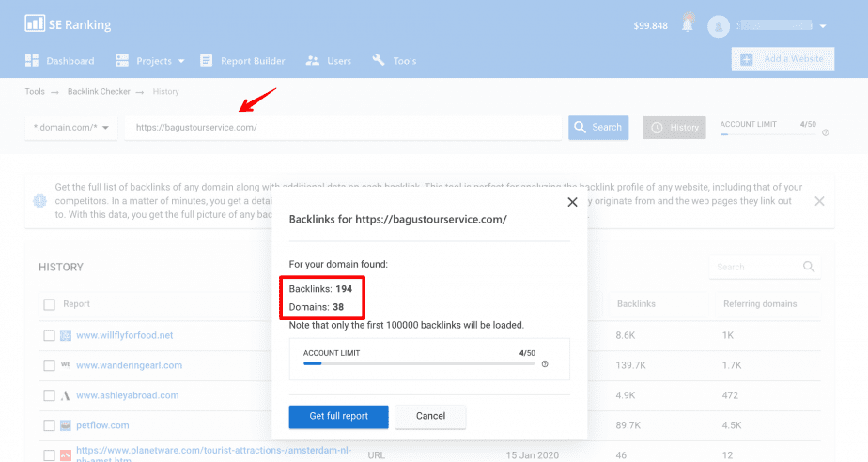This screenshot has height=462, width=868.
Task: Click the History button
Action: [x=674, y=128]
